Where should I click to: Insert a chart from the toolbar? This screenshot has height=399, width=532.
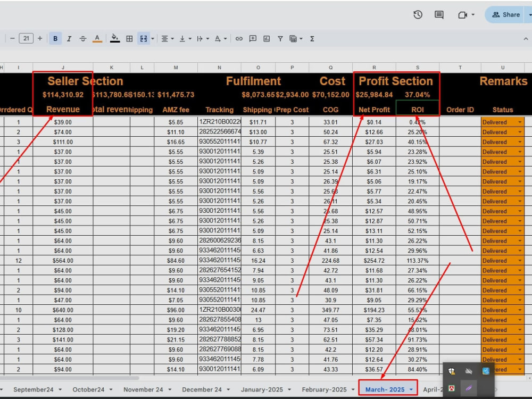[267, 39]
